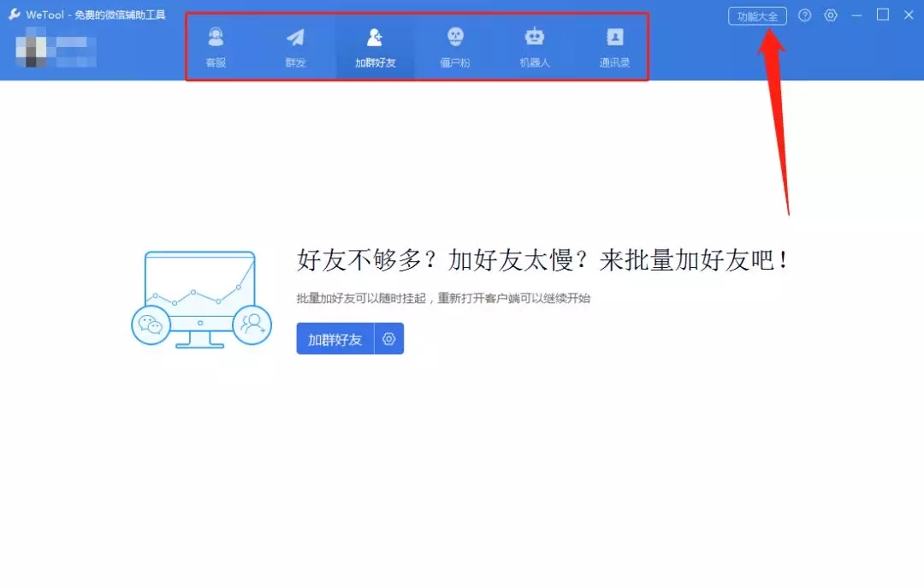This screenshot has height=588, width=924.
Task: Open the 功能大全 feature list
Action: tap(757, 15)
